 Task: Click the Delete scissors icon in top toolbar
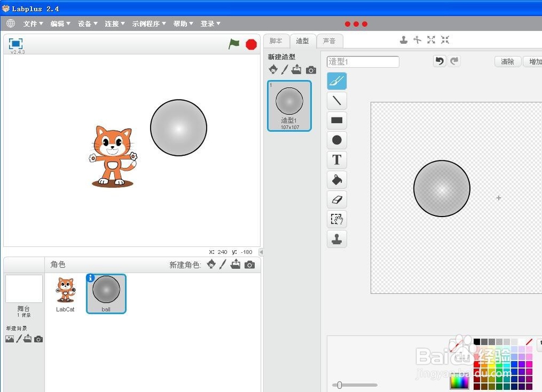tap(417, 40)
